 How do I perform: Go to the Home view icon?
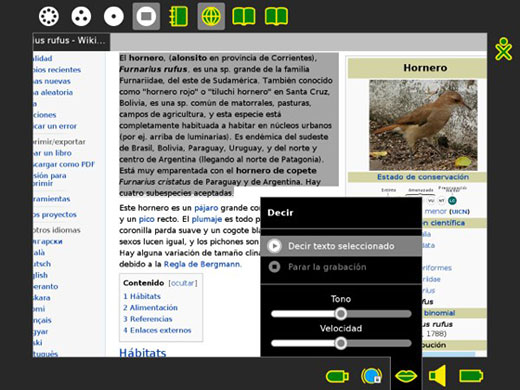114,16
